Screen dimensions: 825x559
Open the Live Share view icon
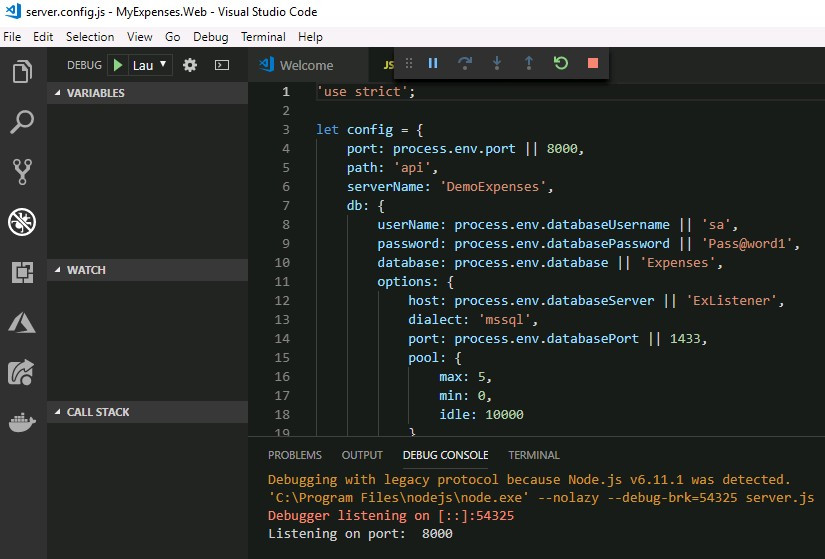point(21,373)
